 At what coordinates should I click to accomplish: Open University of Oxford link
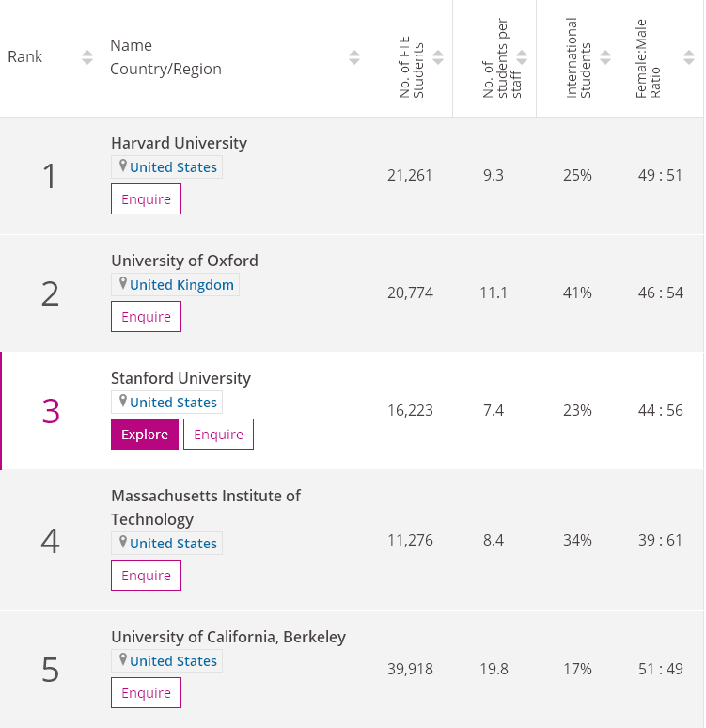184,261
